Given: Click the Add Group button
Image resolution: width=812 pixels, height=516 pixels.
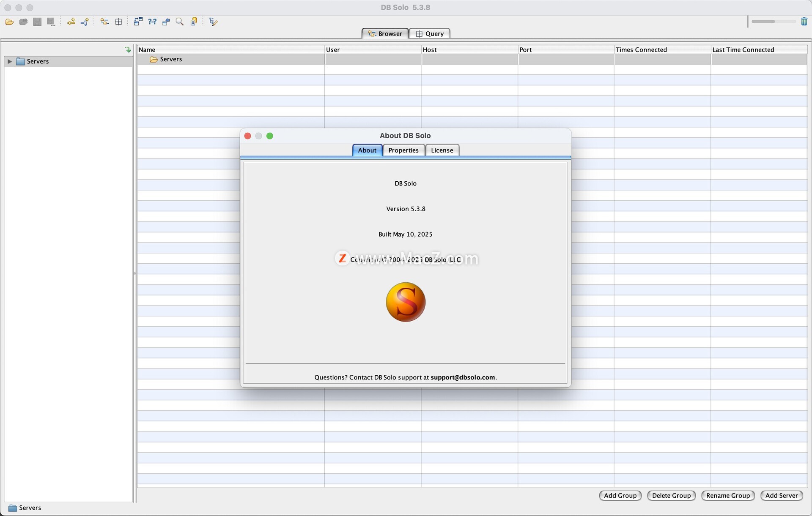Looking at the screenshot, I should (x=620, y=496).
